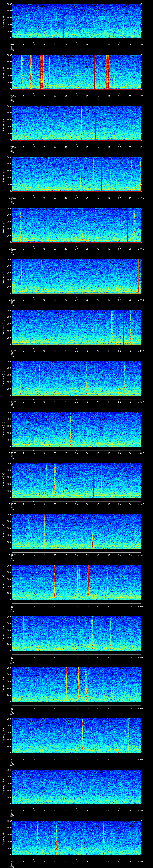Click the red vertical line in the 0:43:00 spectrogram
The image size is (153, 868).
23,633
